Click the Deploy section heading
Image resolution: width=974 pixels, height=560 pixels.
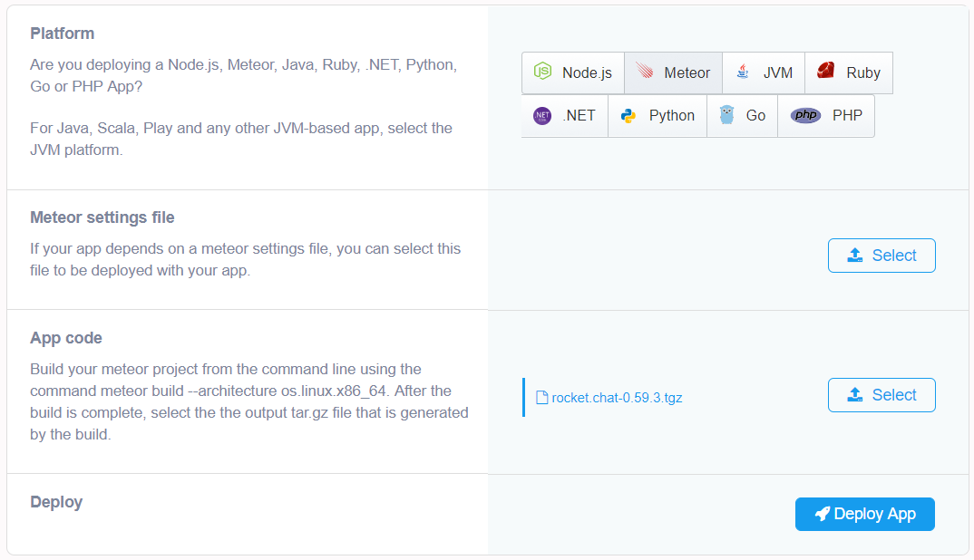tap(56, 502)
